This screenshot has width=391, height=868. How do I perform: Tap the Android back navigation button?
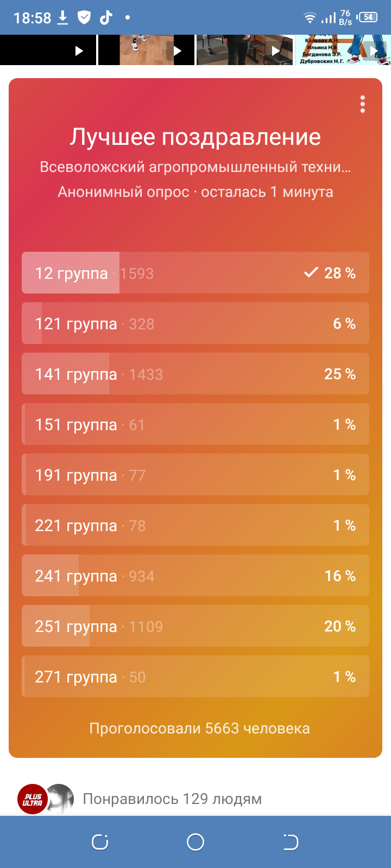(291, 842)
